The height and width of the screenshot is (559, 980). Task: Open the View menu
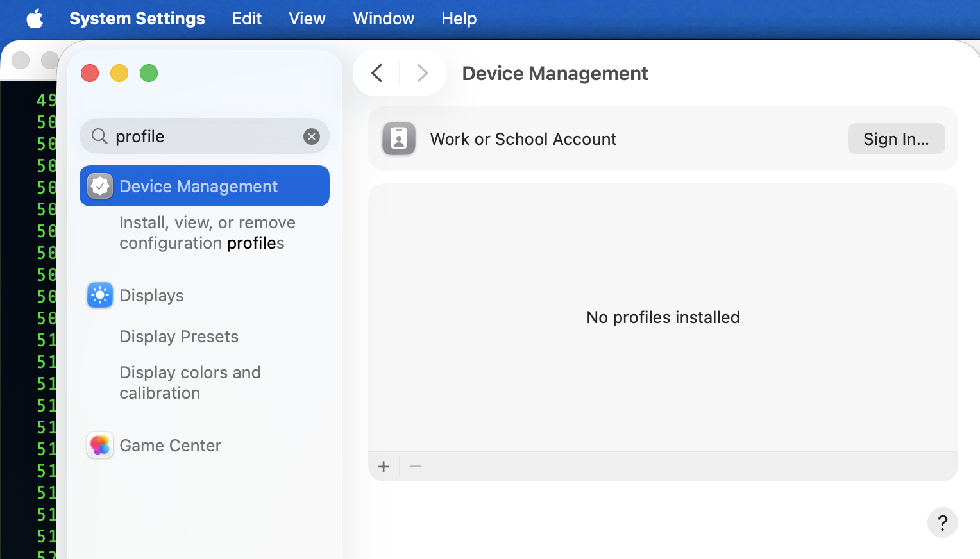pyautogui.click(x=307, y=19)
